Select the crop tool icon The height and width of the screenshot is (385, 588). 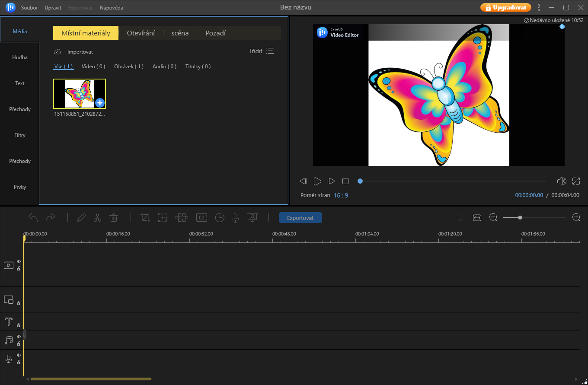[145, 218]
